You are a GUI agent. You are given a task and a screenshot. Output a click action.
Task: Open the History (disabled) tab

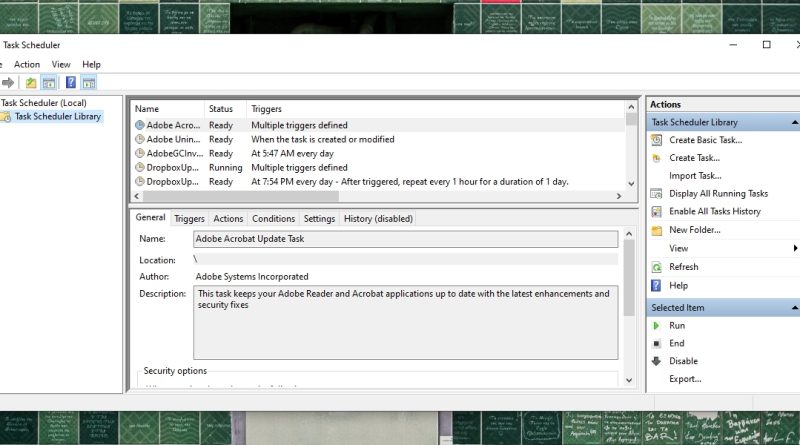pyautogui.click(x=378, y=218)
